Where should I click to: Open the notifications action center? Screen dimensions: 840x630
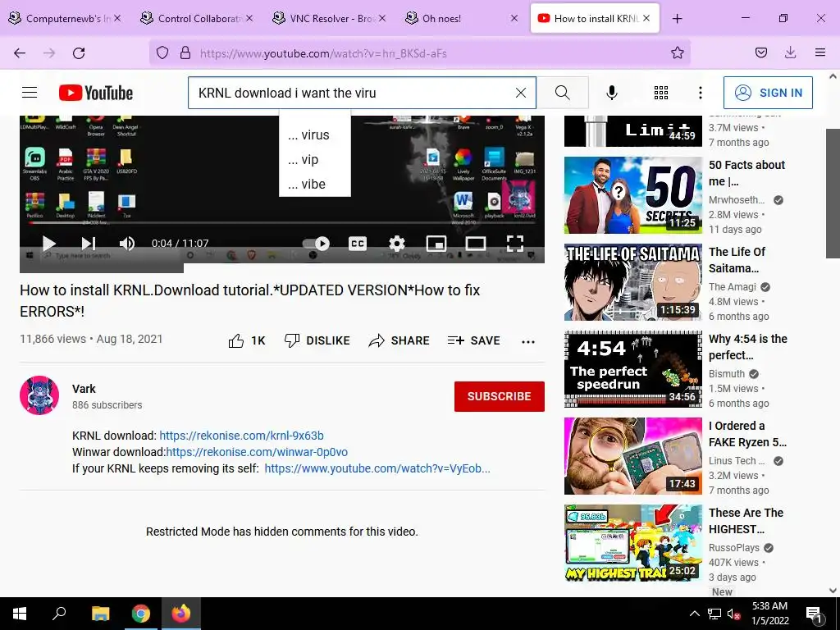814,614
